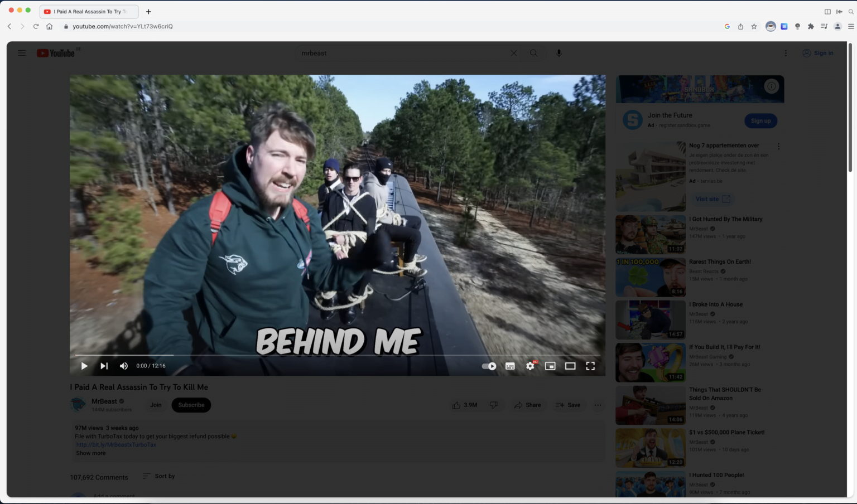Click the video play button
Viewport: 857px width, 504px height.
click(84, 366)
